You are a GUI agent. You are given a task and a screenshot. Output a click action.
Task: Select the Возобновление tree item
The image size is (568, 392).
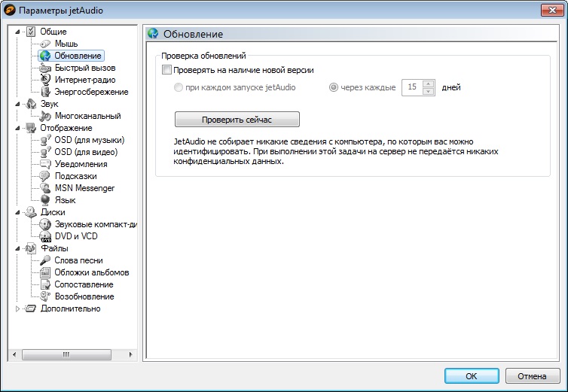[84, 296]
